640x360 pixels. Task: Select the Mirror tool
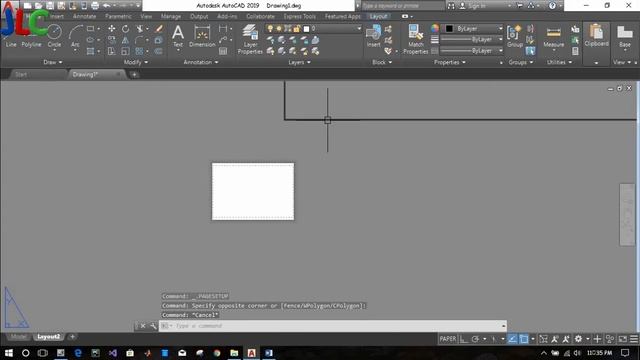[x=125, y=40]
